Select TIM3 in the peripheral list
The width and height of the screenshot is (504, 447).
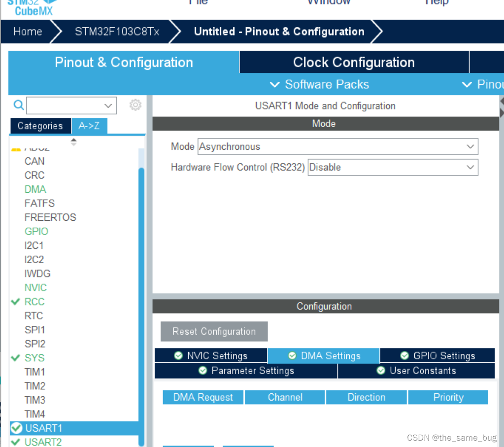coord(35,400)
